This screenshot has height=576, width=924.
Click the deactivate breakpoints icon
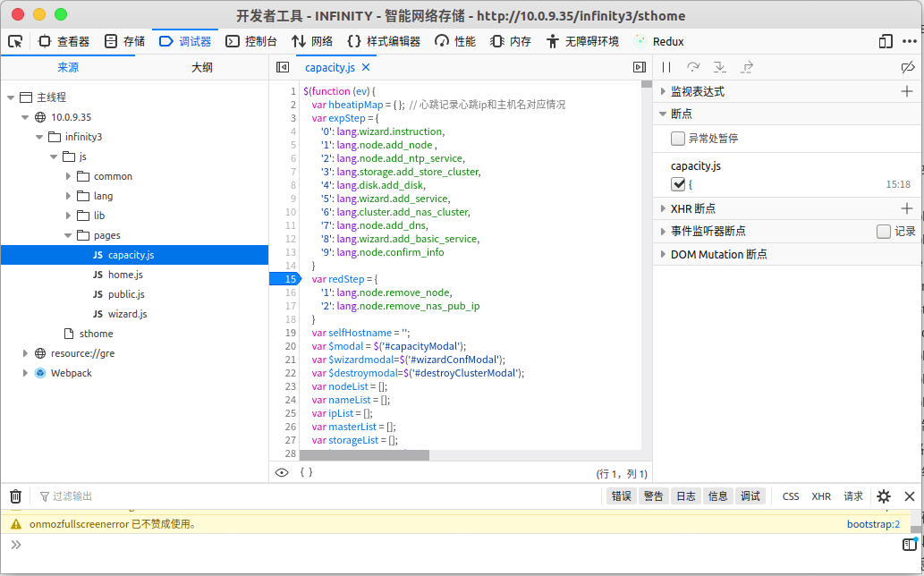click(x=907, y=67)
